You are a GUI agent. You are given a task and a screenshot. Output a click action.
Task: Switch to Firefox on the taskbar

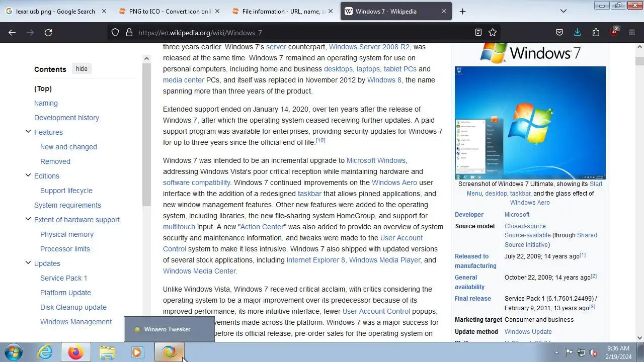tap(76, 352)
